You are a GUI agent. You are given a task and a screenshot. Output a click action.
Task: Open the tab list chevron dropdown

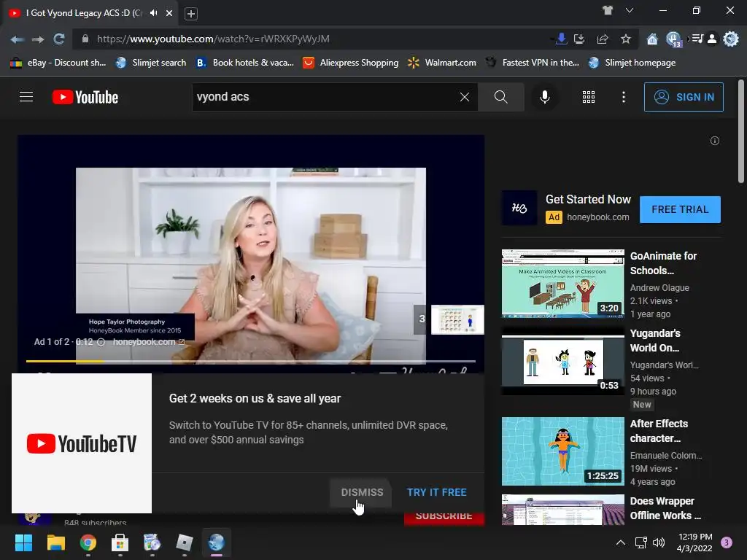[630, 10]
